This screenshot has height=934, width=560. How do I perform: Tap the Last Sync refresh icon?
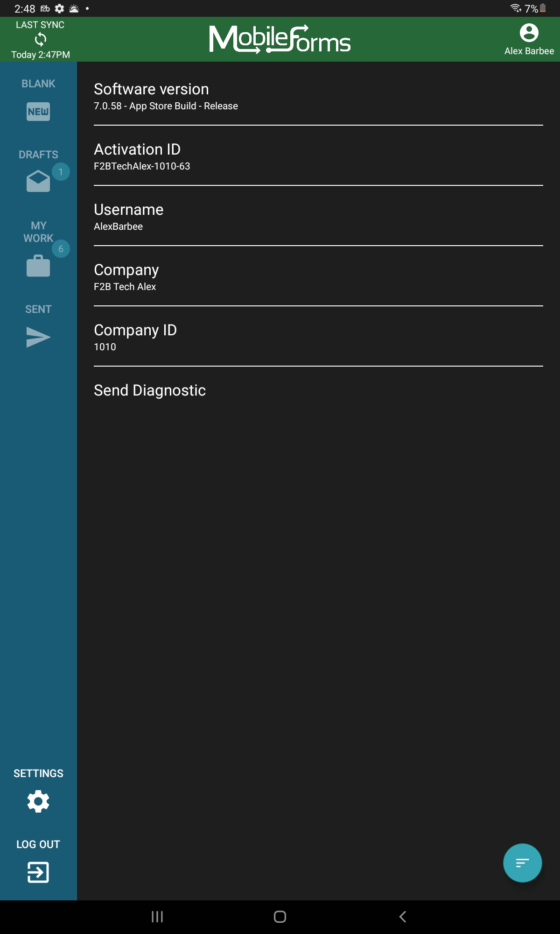[41, 39]
